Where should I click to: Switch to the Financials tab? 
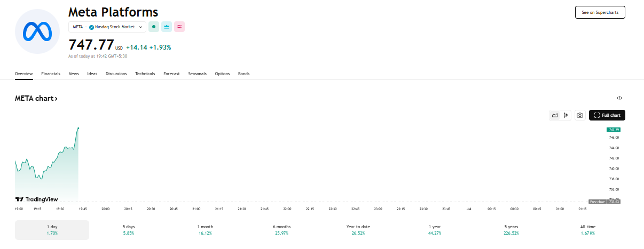click(x=51, y=74)
